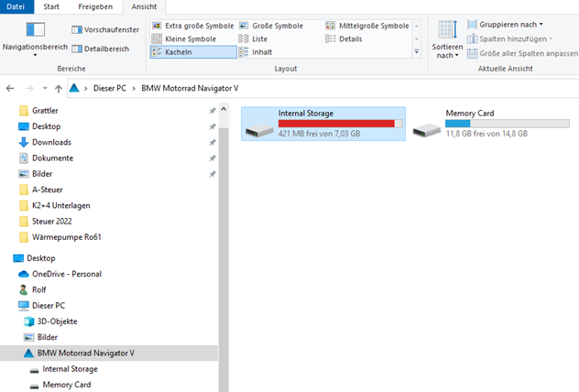Expand the layout gallery more arrow
Viewport: 579px width, 392px height.
(417, 53)
